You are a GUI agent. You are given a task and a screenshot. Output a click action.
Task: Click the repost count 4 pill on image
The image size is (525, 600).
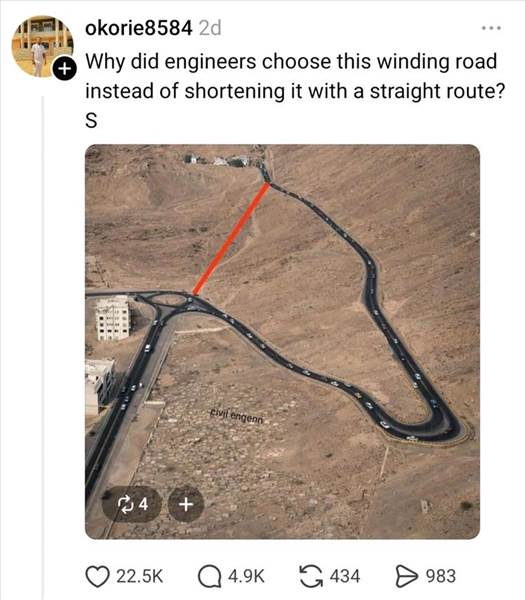[x=132, y=504]
